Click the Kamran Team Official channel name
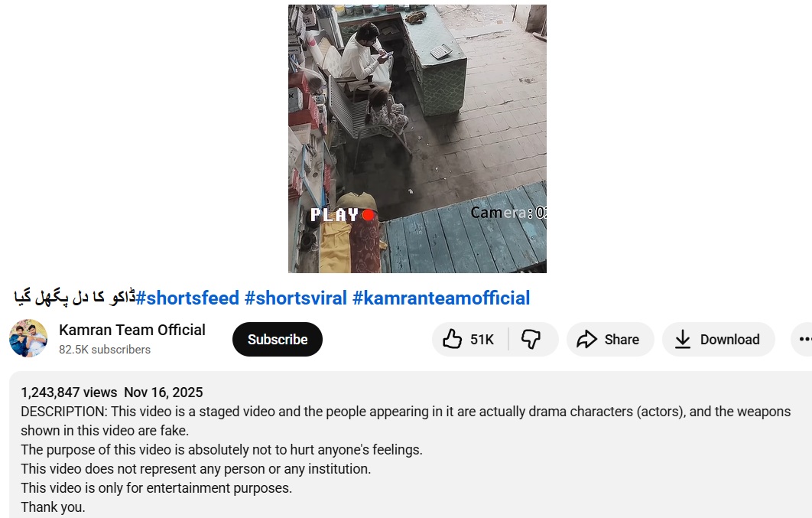 tap(132, 330)
